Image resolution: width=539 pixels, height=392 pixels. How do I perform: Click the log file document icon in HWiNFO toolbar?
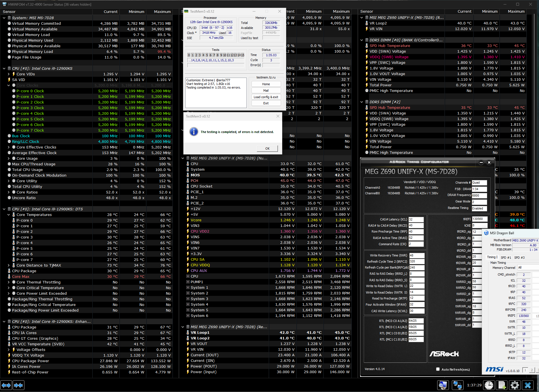(x=502, y=385)
